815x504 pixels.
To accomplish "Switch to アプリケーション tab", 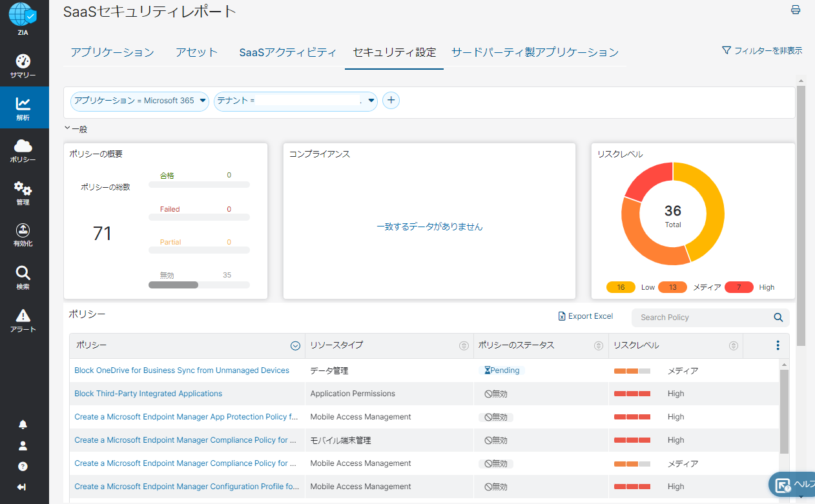I will tap(112, 52).
